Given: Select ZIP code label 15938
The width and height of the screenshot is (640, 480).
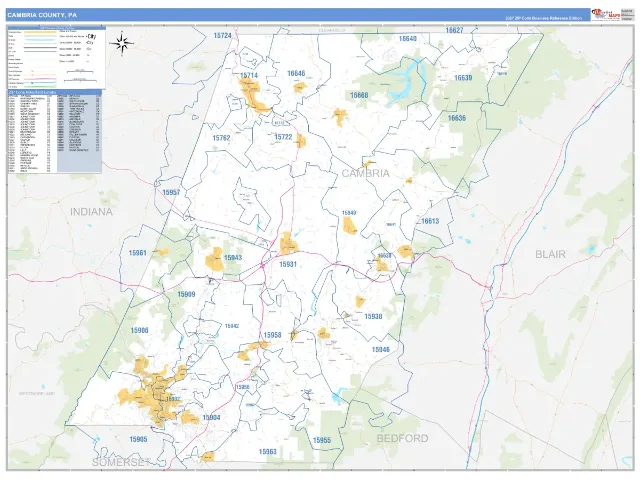Looking at the screenshot, I should 373,316.
